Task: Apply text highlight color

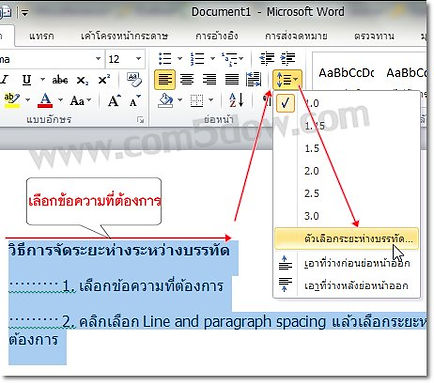Action: point(12,100)
